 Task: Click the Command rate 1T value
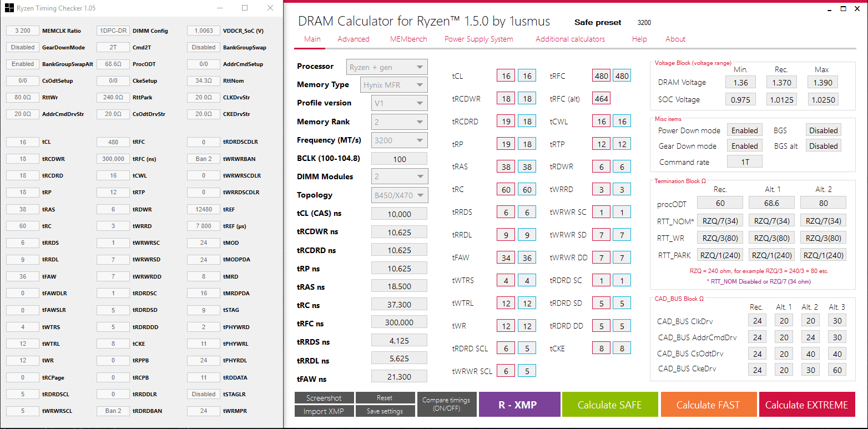point(744,161)
